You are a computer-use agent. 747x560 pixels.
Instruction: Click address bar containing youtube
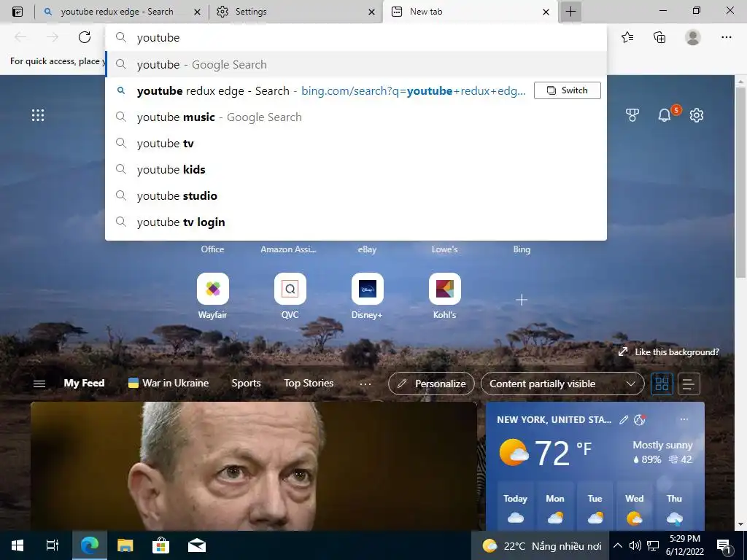click(356, 38)
